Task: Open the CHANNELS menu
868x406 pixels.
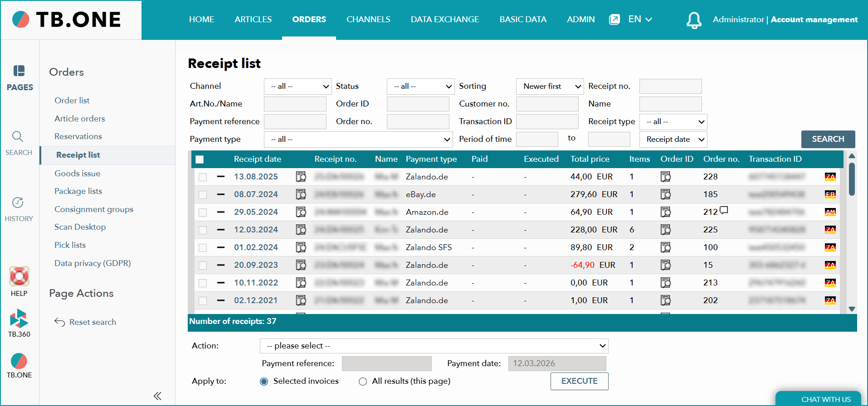Action: 368,19
